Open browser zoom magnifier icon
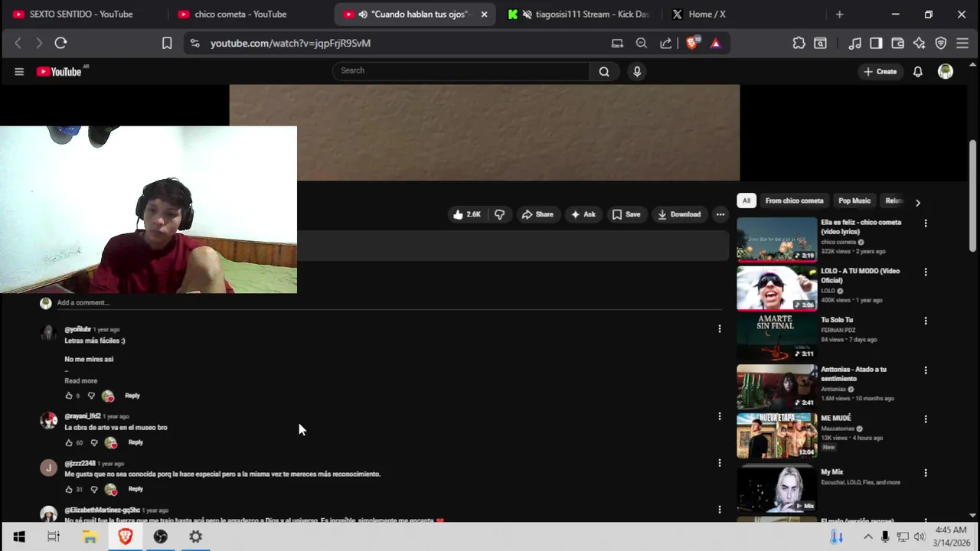 tap(642, 44)
